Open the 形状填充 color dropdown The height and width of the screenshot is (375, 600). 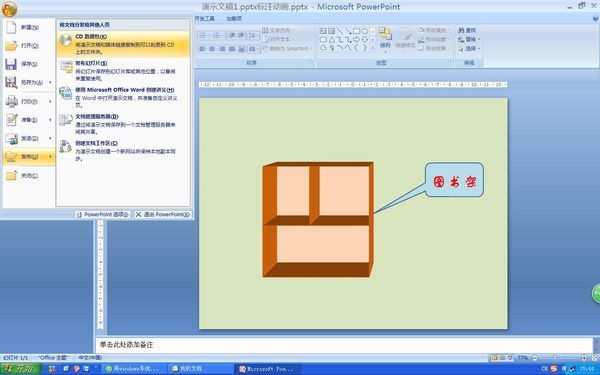click(x=433, y=30)
